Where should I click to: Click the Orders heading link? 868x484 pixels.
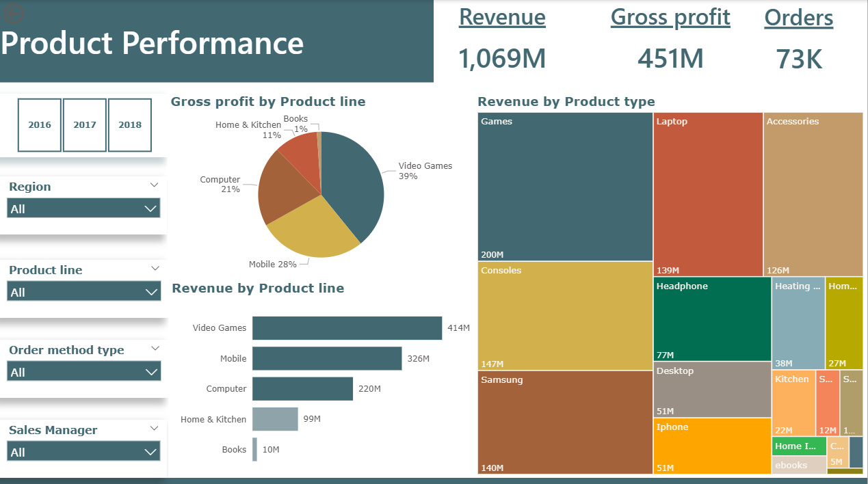[799, 17]
